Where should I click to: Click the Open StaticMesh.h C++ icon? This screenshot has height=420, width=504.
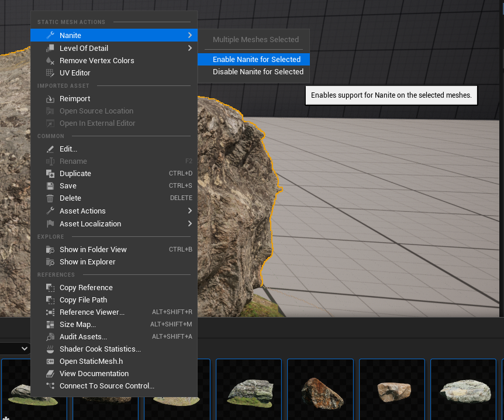coord(50,362)
